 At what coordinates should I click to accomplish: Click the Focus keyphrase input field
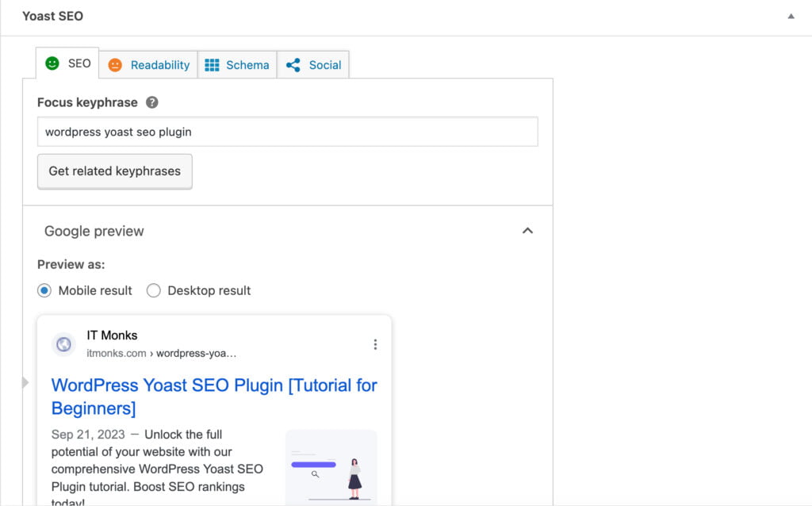click(287, 132)
